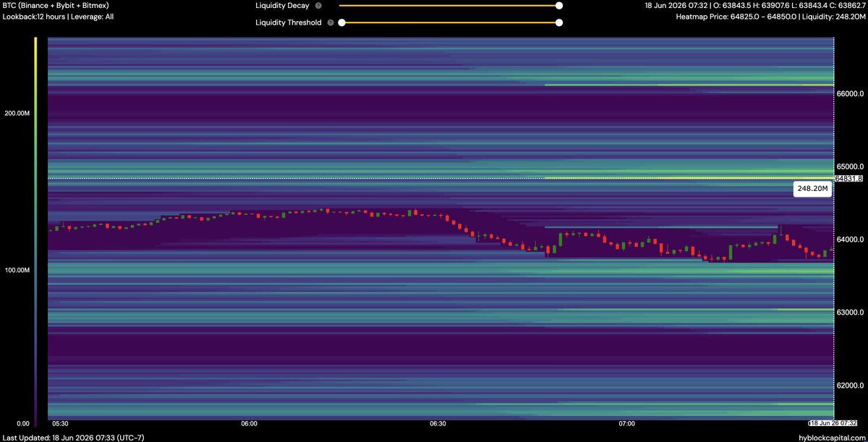Click the liquidity color scale legend bar
This screenshot has width=868, height=442.
[x=35, y=230]
